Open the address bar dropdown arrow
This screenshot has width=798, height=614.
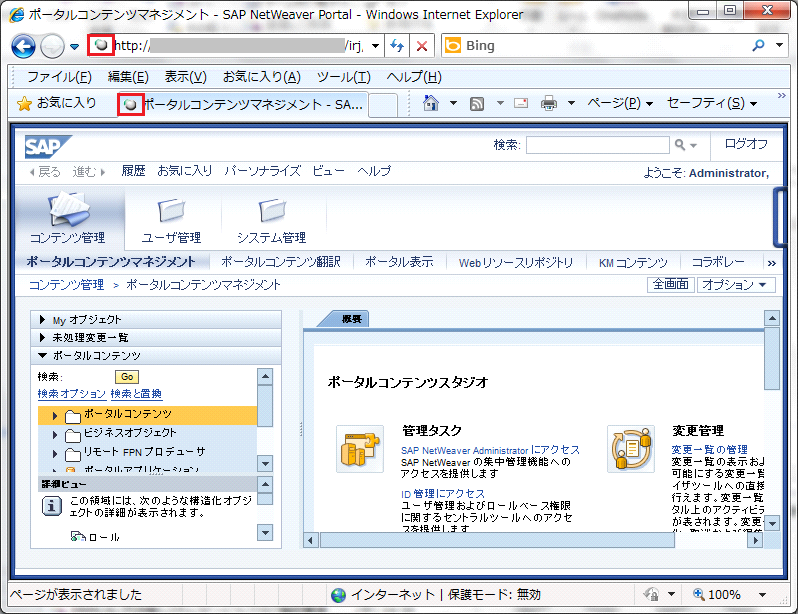375,46
